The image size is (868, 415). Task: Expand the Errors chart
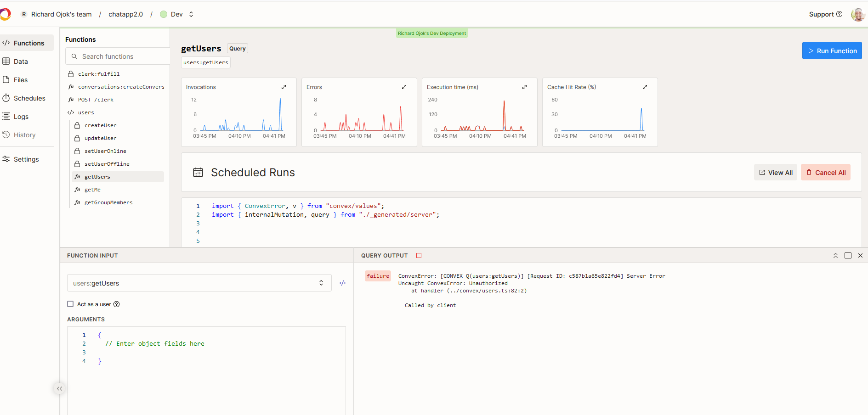(404, 87)
